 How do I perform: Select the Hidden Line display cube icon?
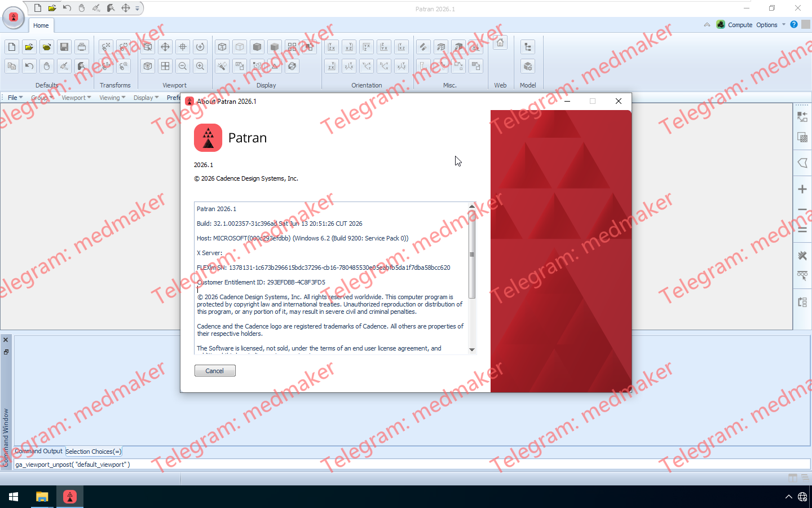coord(240,47)
